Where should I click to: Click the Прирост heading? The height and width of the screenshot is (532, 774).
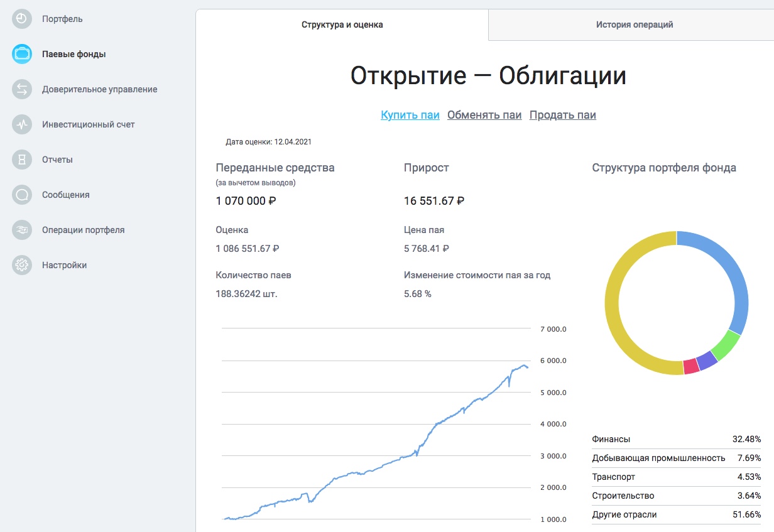click(x=427, y=168)
